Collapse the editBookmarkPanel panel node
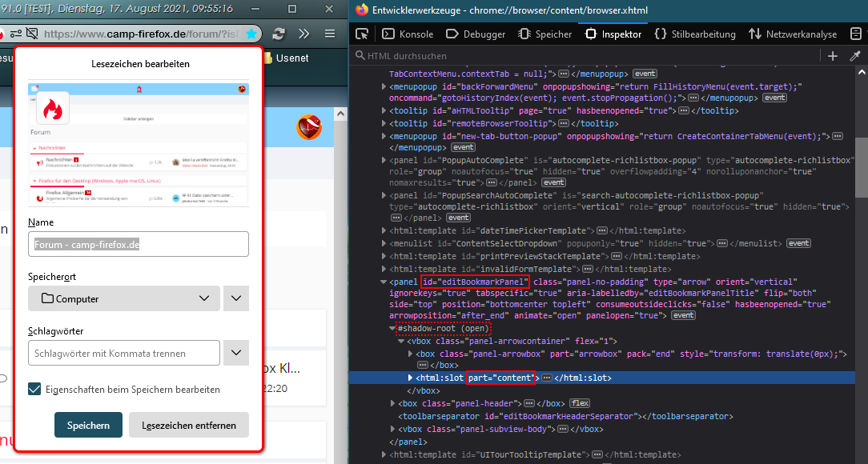868x464 pixels. (x=383, y=282)
